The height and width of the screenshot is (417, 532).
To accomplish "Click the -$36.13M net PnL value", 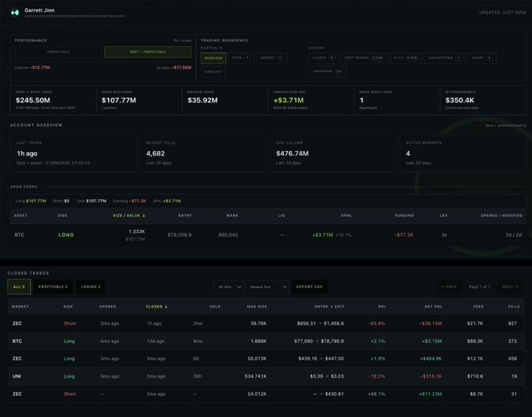I will click(430, 323).
